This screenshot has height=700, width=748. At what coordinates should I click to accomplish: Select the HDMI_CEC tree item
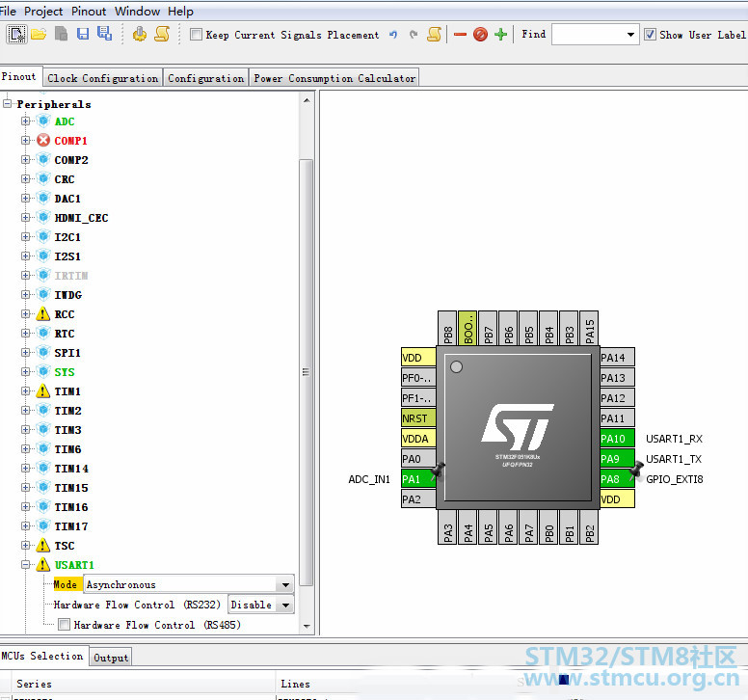[x=81, y=218]
